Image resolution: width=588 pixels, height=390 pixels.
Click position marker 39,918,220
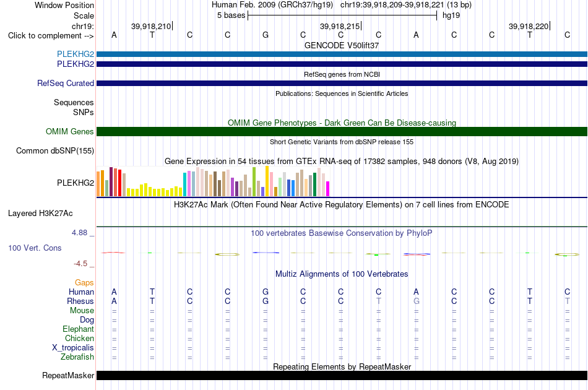click(x=529, y=26)
